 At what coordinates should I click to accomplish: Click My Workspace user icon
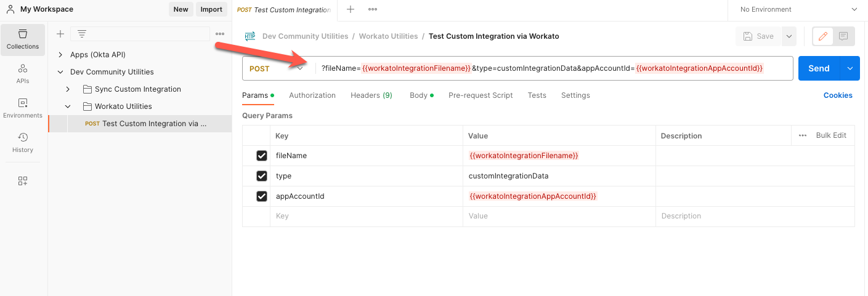(x=10, y=9)
